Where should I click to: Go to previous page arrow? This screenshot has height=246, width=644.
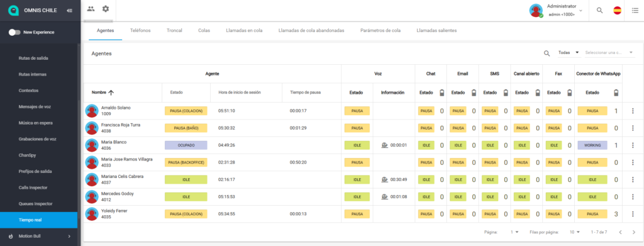(x=620, y=232)
